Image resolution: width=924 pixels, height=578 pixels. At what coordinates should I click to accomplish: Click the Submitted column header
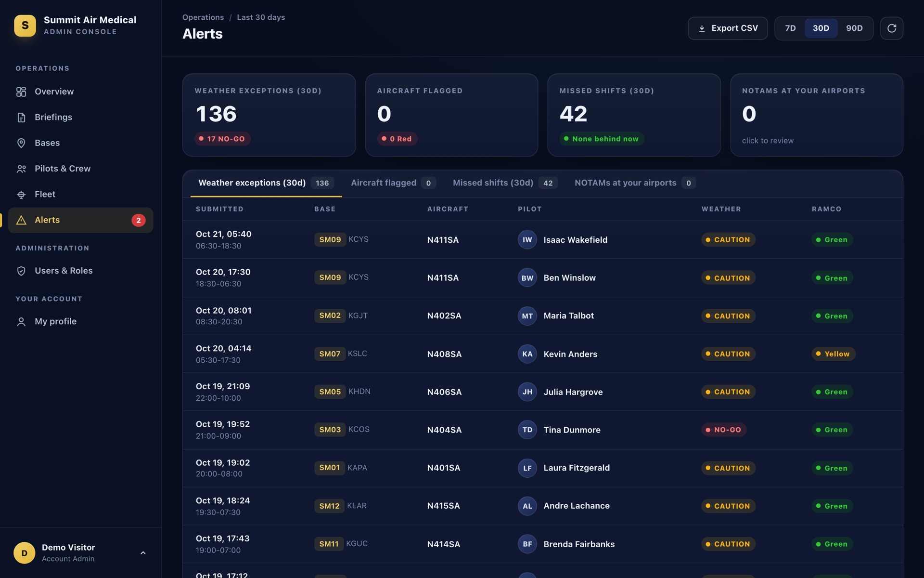219,209
